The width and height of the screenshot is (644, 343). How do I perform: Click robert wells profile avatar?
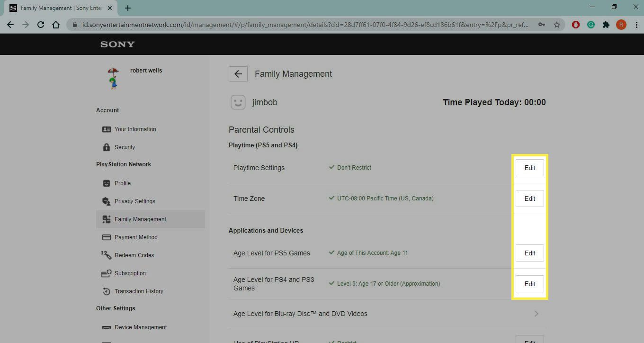click(x=113, y=79)
